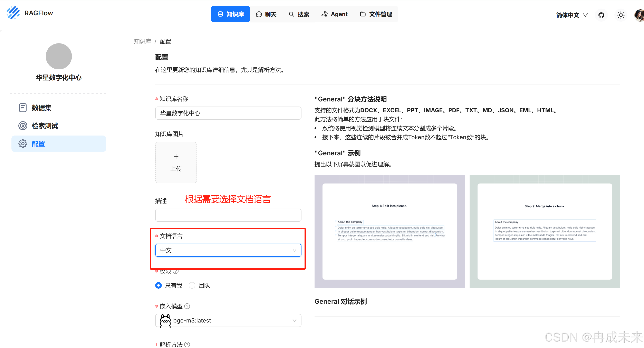The width and height of the screenshot is (644, 348).
Task: Select the 团队 radio option
Action: (x=192, y=285)
